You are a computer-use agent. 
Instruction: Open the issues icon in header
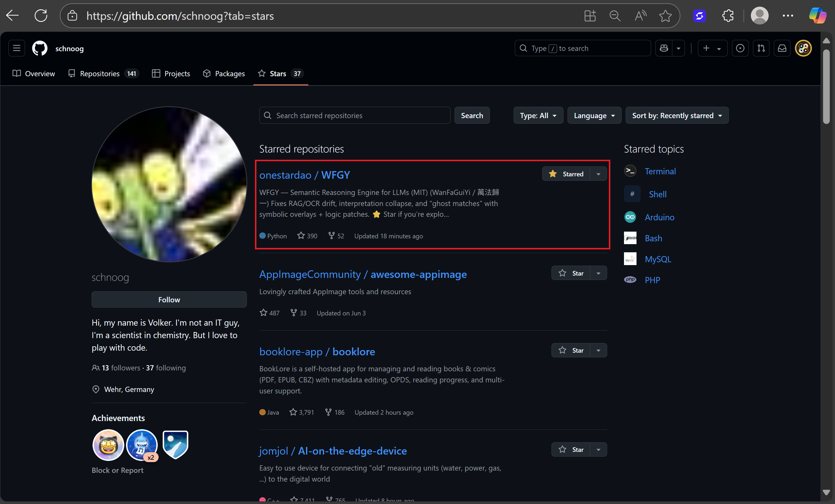point(740,48)
